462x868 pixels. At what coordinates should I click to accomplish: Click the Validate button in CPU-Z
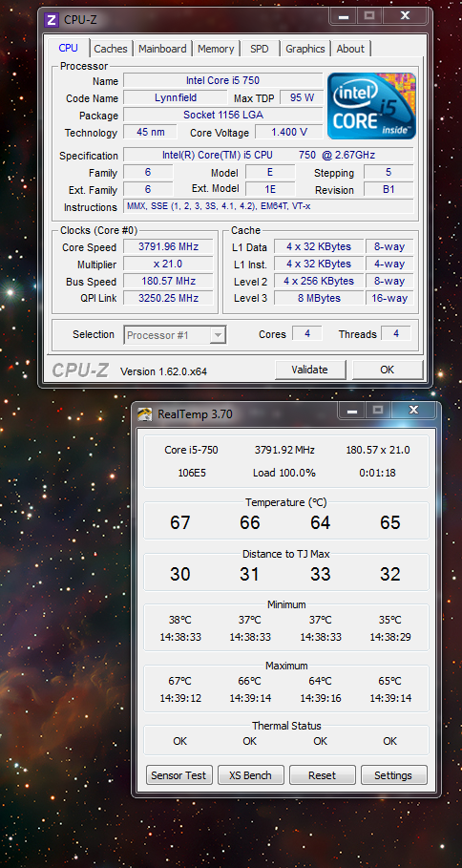pyautogui.click(x=310, y=370)
